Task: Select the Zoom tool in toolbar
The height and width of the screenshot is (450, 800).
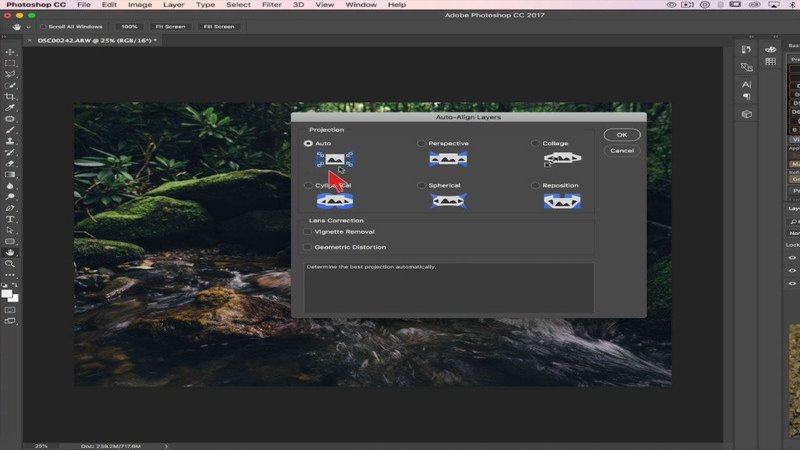Action: 10,263
